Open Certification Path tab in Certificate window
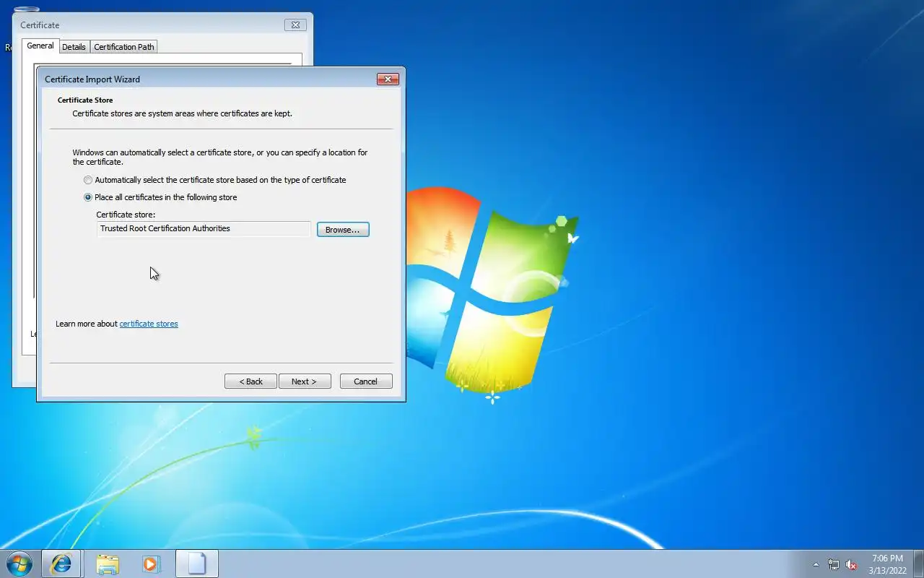This screenshot has height=578, width=924. (124, 47)
